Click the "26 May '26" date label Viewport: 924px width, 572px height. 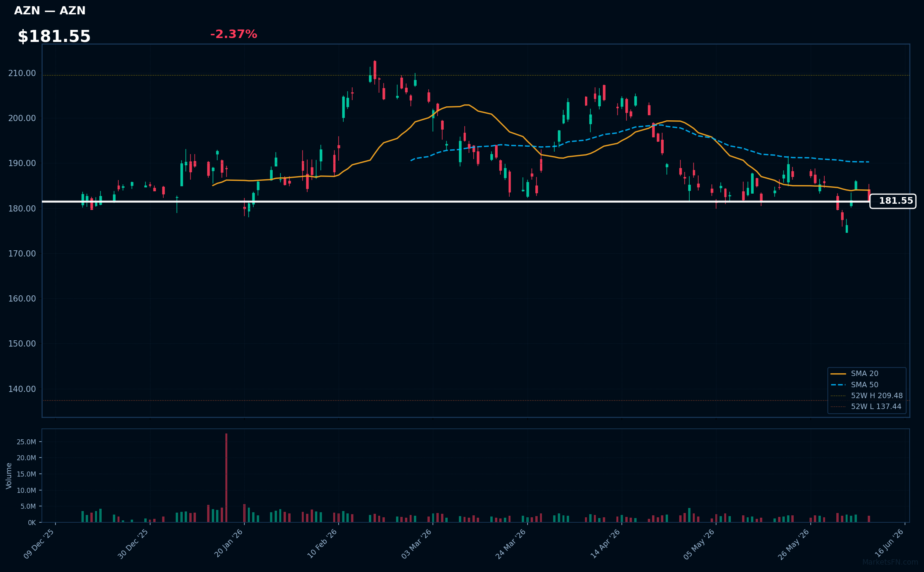[794, 544]
